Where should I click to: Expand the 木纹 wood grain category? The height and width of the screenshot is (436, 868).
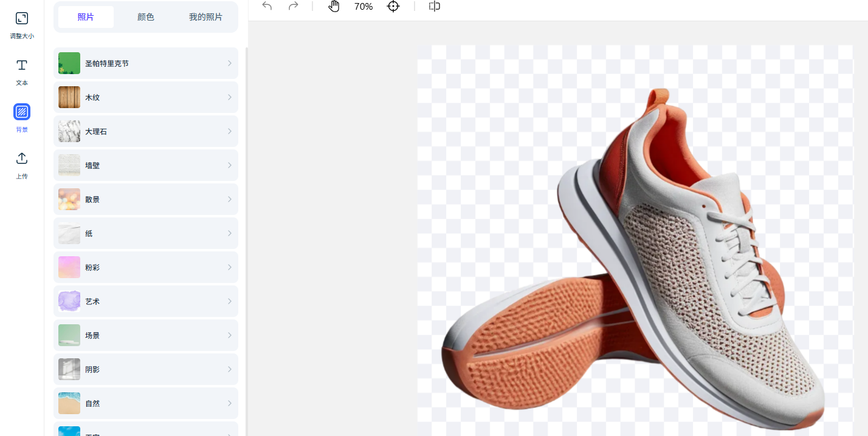[146, 97]
